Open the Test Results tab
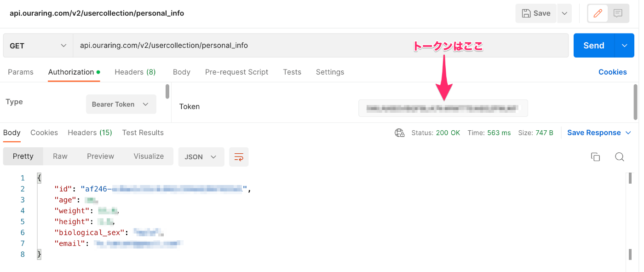 pos(143,133)
